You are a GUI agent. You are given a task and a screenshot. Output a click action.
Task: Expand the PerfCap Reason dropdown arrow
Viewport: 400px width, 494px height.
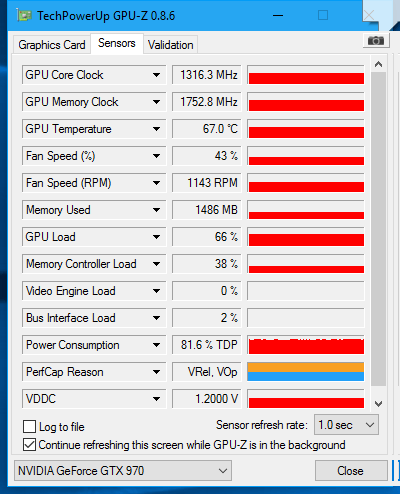coord(156,372)
